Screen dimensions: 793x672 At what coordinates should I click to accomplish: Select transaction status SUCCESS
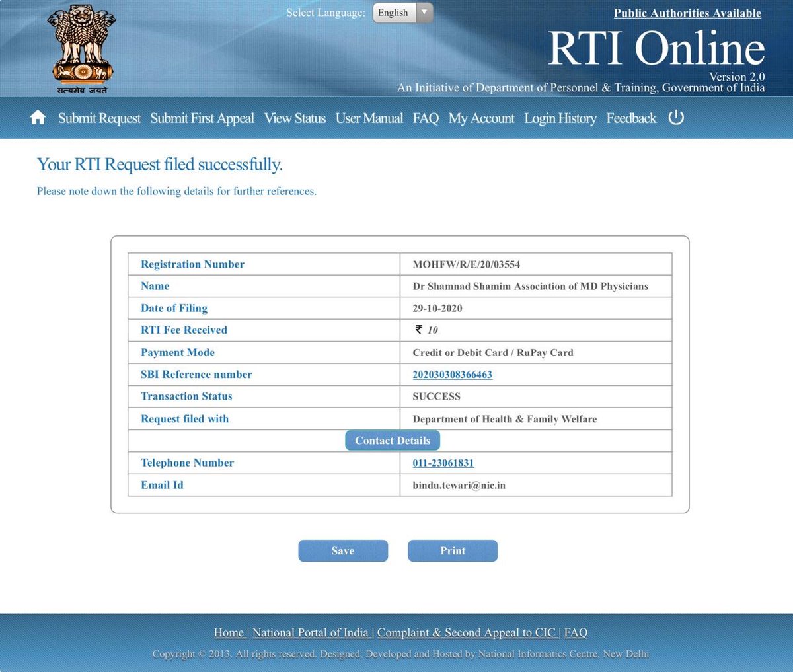pyautogui.click(x=437, y=397)
